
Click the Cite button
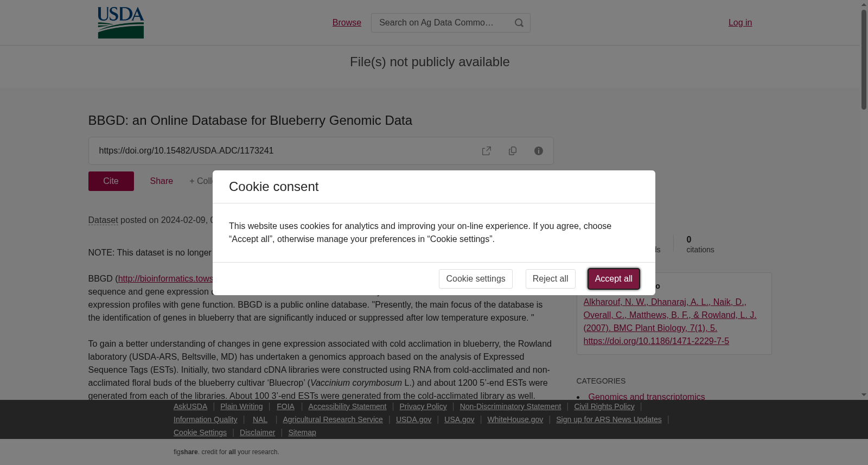pos(111,181)
